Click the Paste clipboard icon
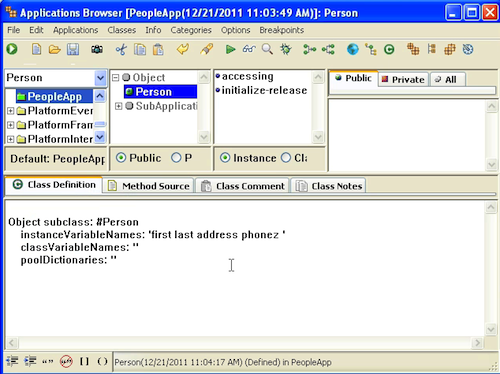This screenshot has height=374, width=500. (158, 50)
